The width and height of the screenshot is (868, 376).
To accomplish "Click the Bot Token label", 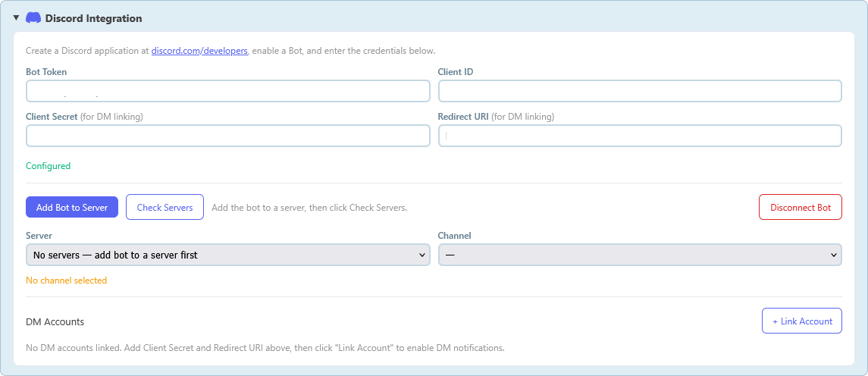I will point(46,72).
